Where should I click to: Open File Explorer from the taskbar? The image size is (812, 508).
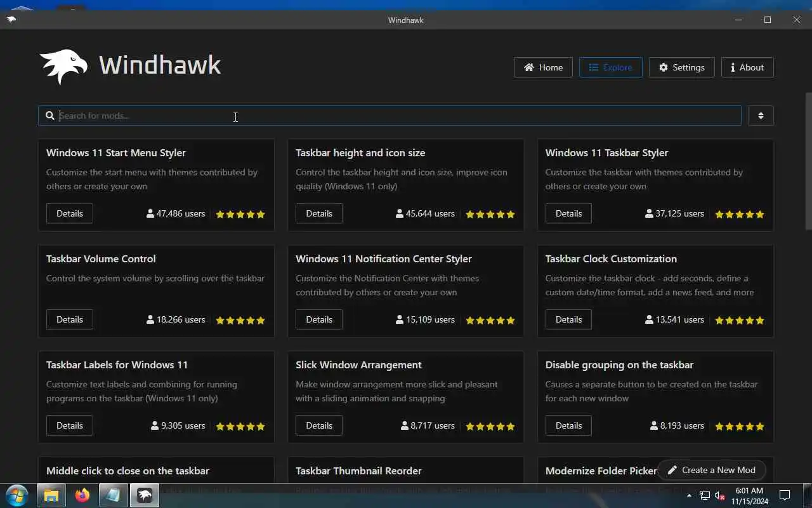[x=51, y=495]
